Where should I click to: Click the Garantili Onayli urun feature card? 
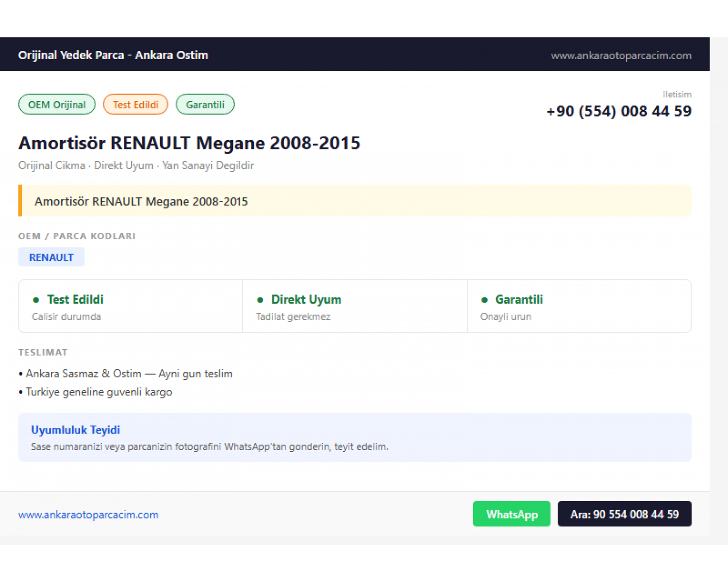pos(579,306)
